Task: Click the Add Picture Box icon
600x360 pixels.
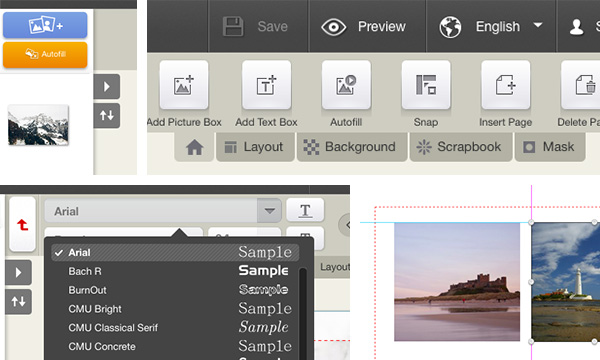Action: [184, 85]
